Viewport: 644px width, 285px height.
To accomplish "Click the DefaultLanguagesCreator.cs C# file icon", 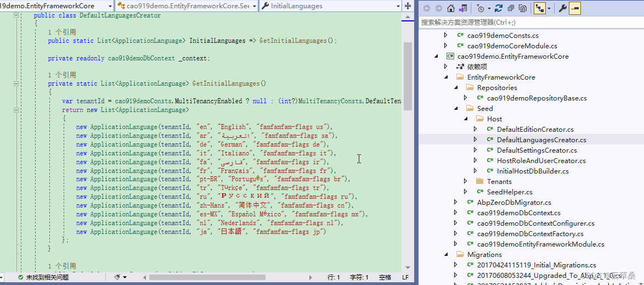I will (x=490, y=140).
